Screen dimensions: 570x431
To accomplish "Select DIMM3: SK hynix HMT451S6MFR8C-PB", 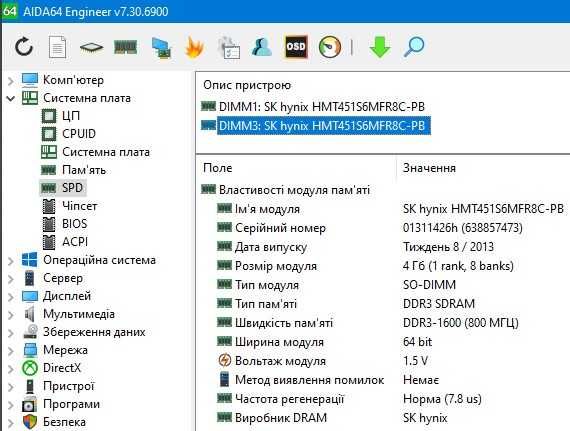I will click(316, 126).
